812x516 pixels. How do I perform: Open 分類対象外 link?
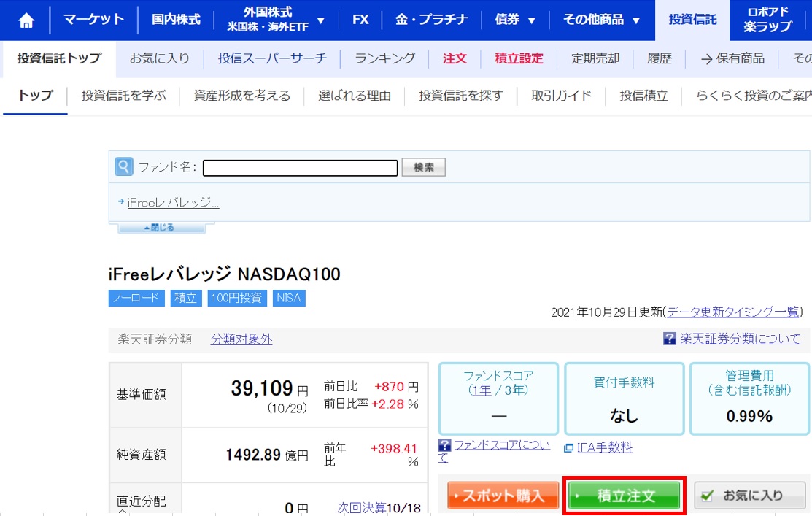click(x=241, y=339)
